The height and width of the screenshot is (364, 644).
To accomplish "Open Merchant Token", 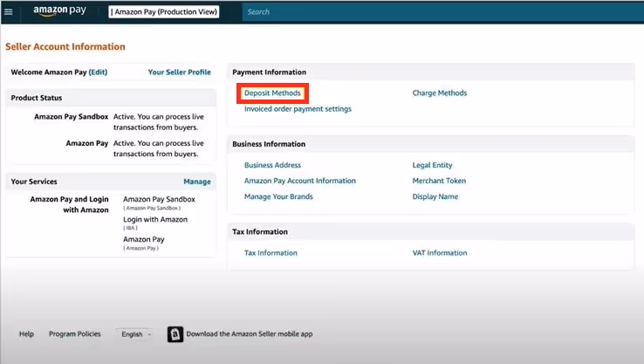I will (439, 181).
